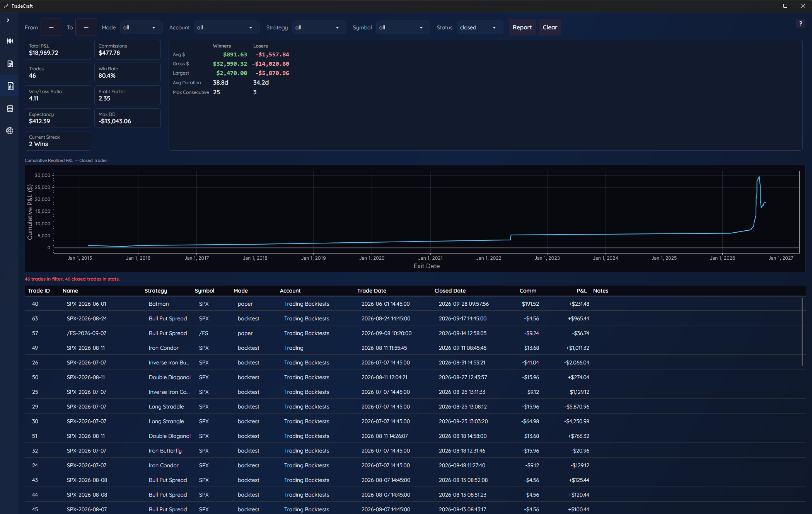This screenshot has height=514, width=812.
Task: Click the +$1,011.32 P&L value
Action: [578, 348]
